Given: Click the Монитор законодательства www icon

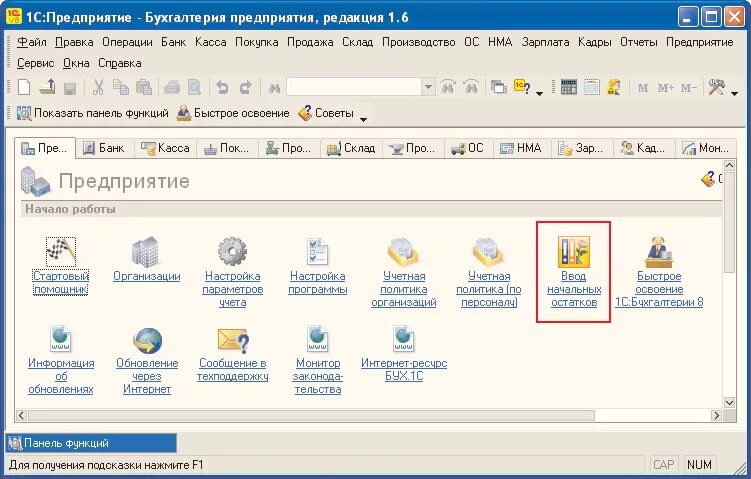Looking at the screenshot, I should click(x=317, y=339).
